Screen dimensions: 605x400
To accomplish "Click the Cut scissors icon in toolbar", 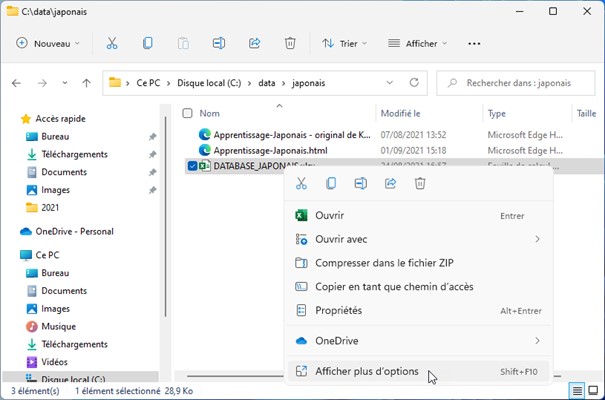I will [x=112, y=44].
